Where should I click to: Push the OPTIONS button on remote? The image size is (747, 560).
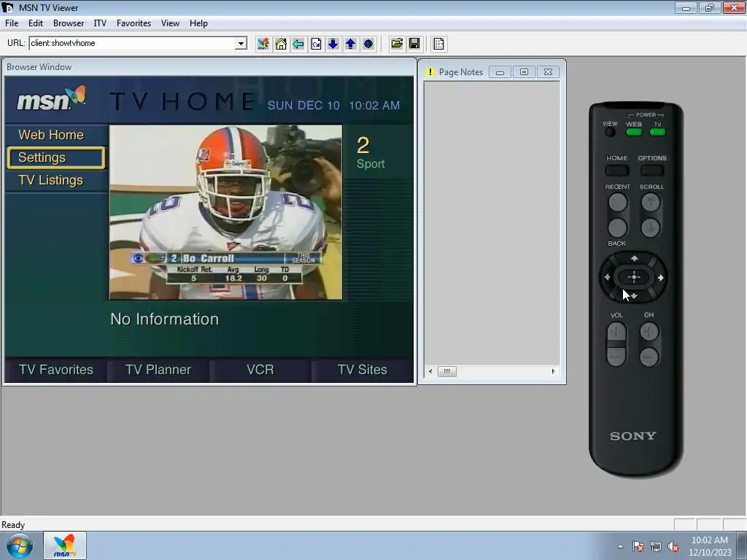tap(652, 171)
